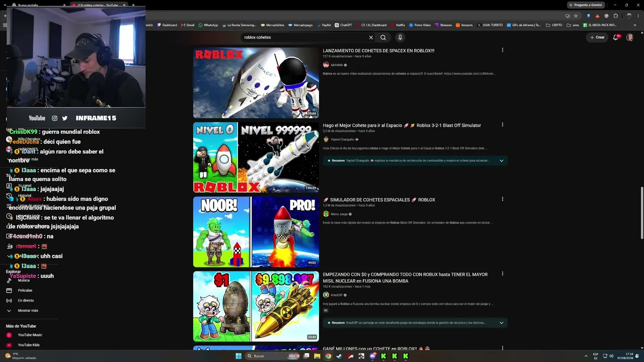
Task: Open File Explorer from the taskbar
Action: click(317, 356)
